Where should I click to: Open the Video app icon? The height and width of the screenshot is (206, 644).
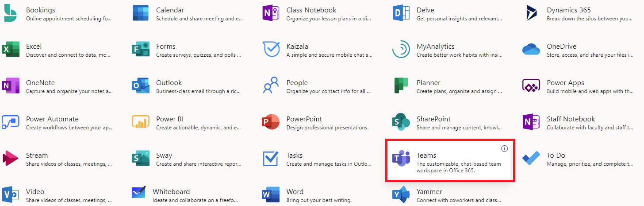click(x=11, y=195)
